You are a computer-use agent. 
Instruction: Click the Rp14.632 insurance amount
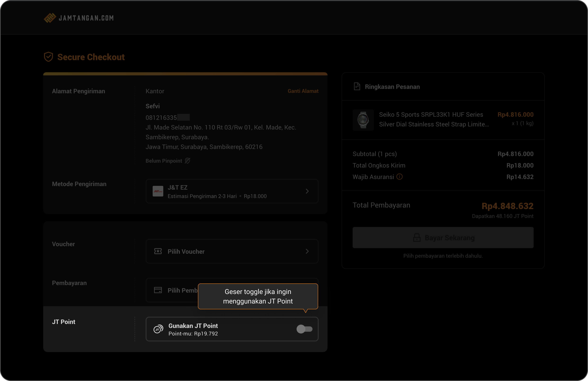[520, 177]
